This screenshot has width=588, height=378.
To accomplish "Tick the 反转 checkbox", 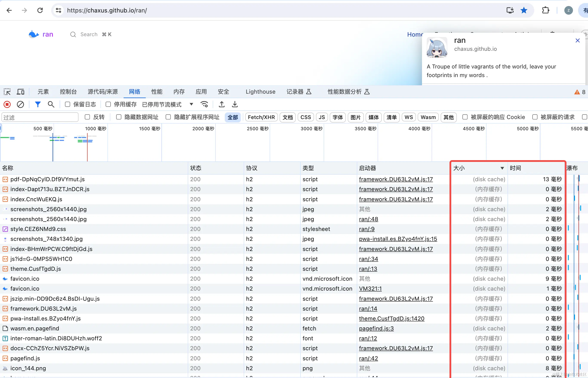I will [x=87, y=117].
